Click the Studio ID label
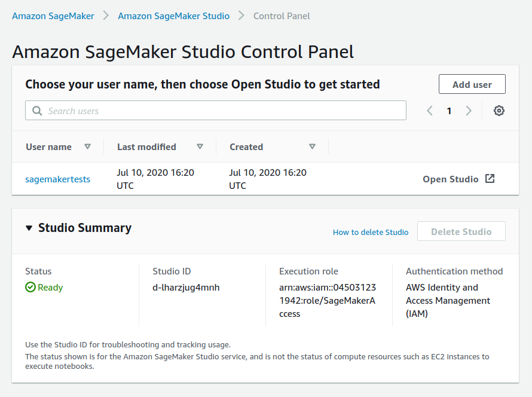This screenshot has width=532, height=397. pyautogui.click(x=172, y=271)
